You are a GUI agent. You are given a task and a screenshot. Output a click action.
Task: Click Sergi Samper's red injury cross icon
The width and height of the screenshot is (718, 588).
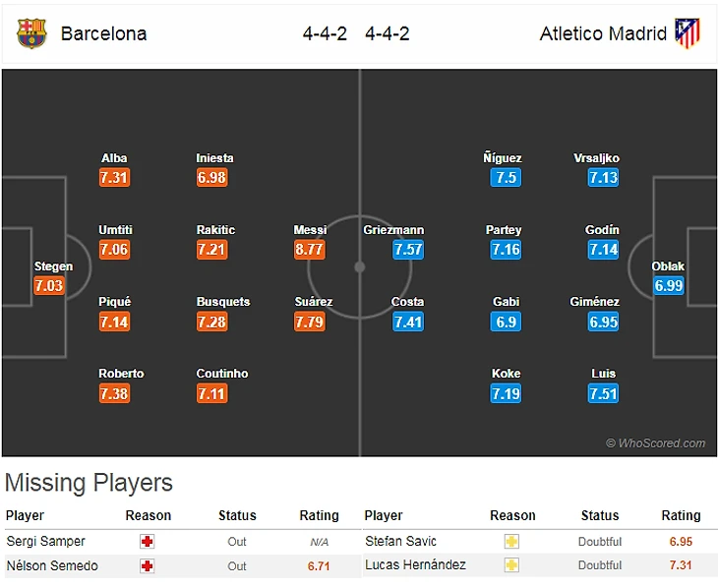149,541
